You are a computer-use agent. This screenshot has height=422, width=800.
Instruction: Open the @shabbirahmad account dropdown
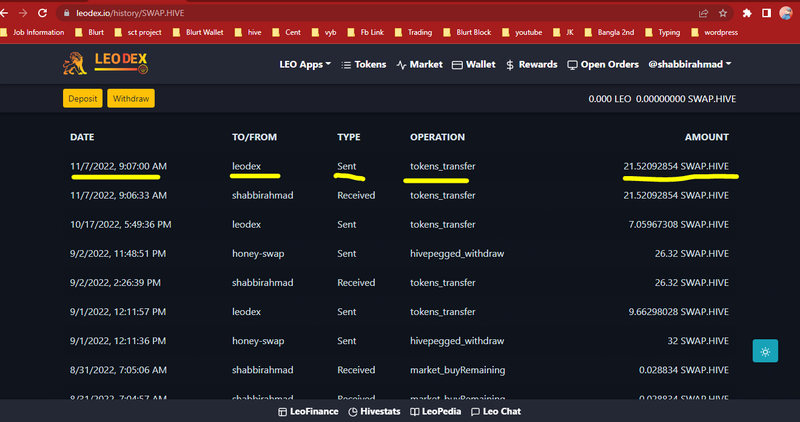pyautogui.click(x=689, y=64)
